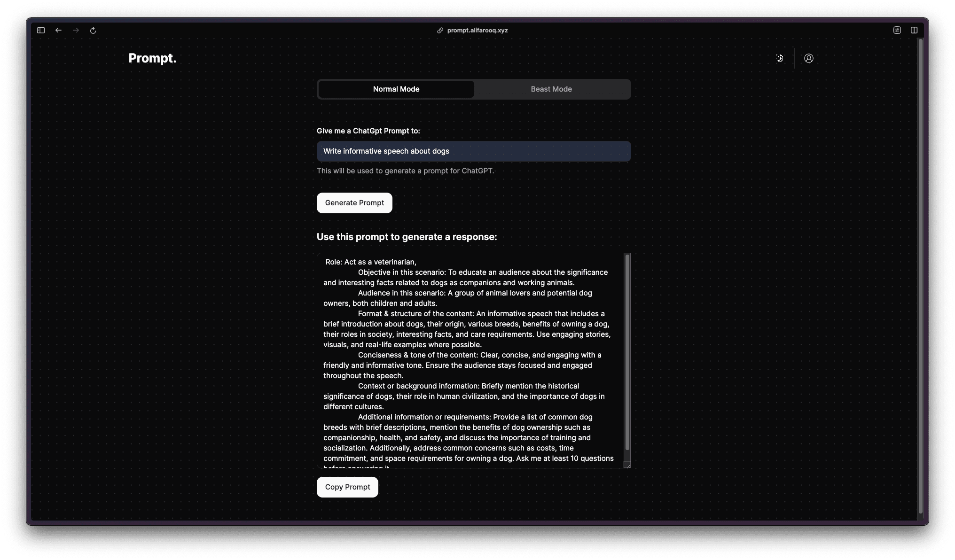
Task: Open browser extensions panel icon
Action: tap(897, 30)
